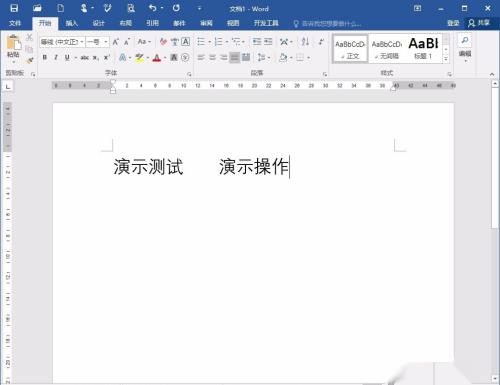Decrease font size with the shrink font icon
Viewport: 500px width, 385px height.
[127, 42]
